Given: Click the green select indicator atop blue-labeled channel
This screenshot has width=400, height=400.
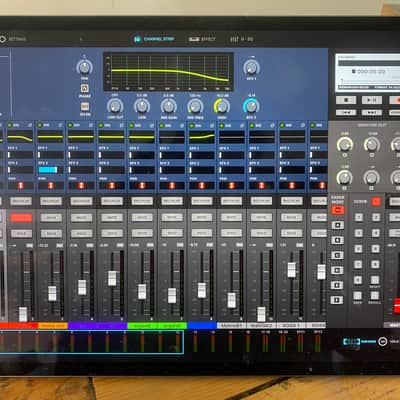Looking at the screenshot, I should (x=191, y=125).
